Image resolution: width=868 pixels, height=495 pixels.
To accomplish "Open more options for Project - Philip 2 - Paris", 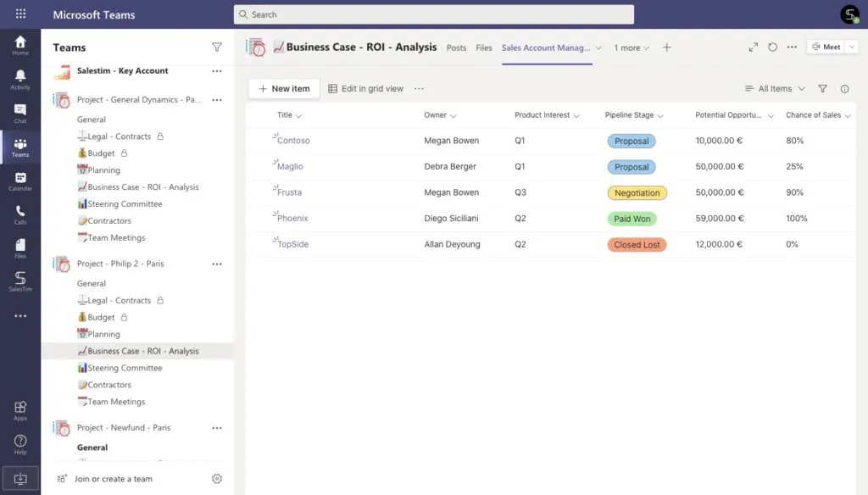I will point(217,264).
